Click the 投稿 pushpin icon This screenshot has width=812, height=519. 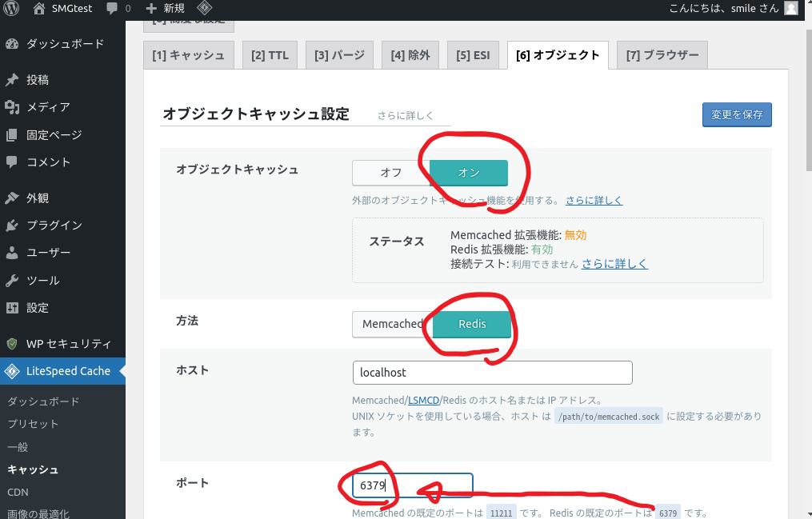12,80
